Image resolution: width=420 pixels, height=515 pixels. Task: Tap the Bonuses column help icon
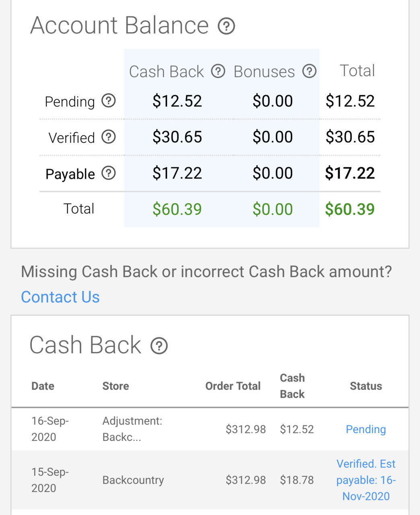[309, 71]
